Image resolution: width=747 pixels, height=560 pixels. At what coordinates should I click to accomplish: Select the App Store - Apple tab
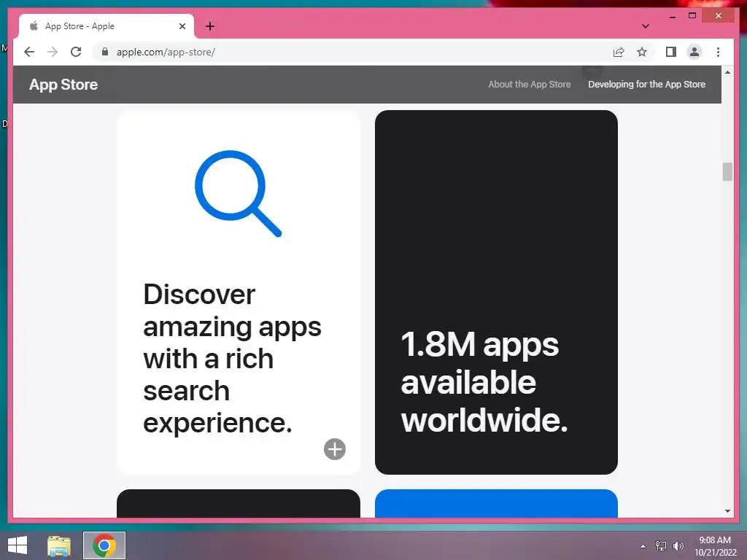point(107,26)
